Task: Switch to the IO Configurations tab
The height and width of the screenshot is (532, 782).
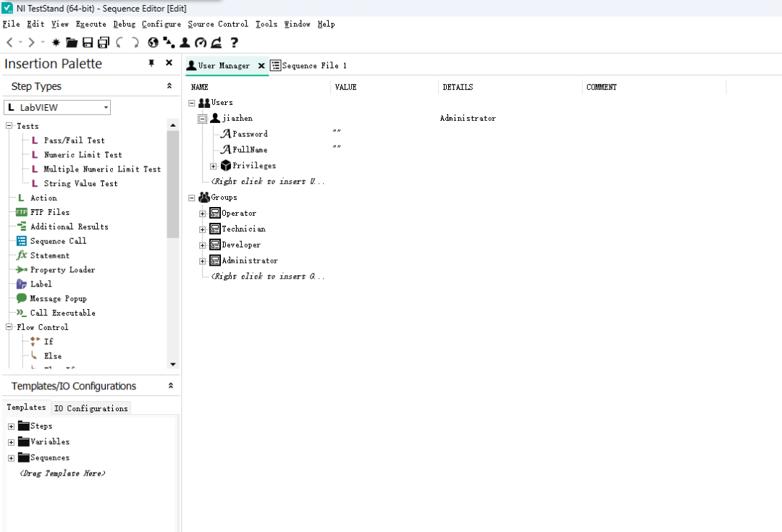Action: 91,408
